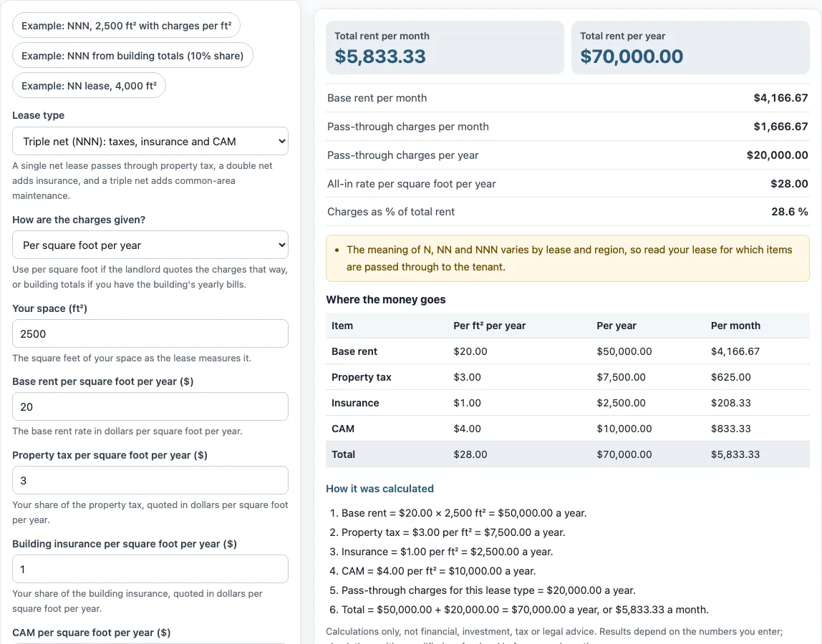Click the Insurance $1.00 per ft² cell
Image resolution: width=822 pixels, height=644 pixels.
(467, 402)
